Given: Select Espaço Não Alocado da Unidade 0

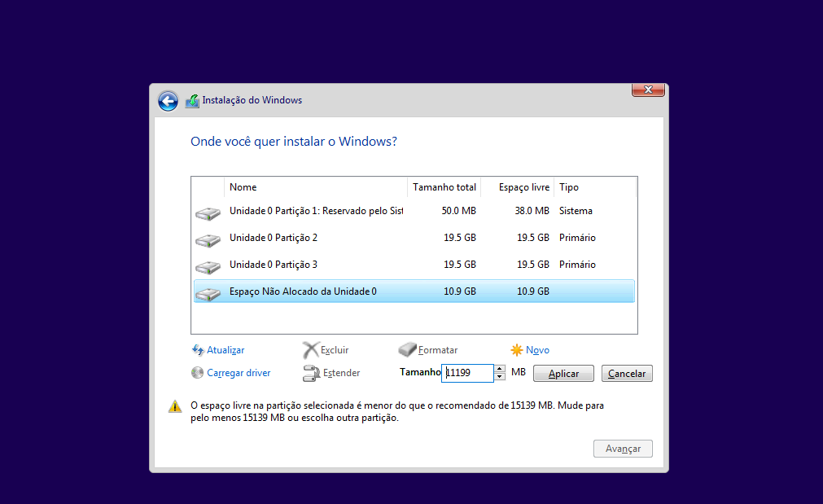Looking at the screenshot, I should click(414, 291).
